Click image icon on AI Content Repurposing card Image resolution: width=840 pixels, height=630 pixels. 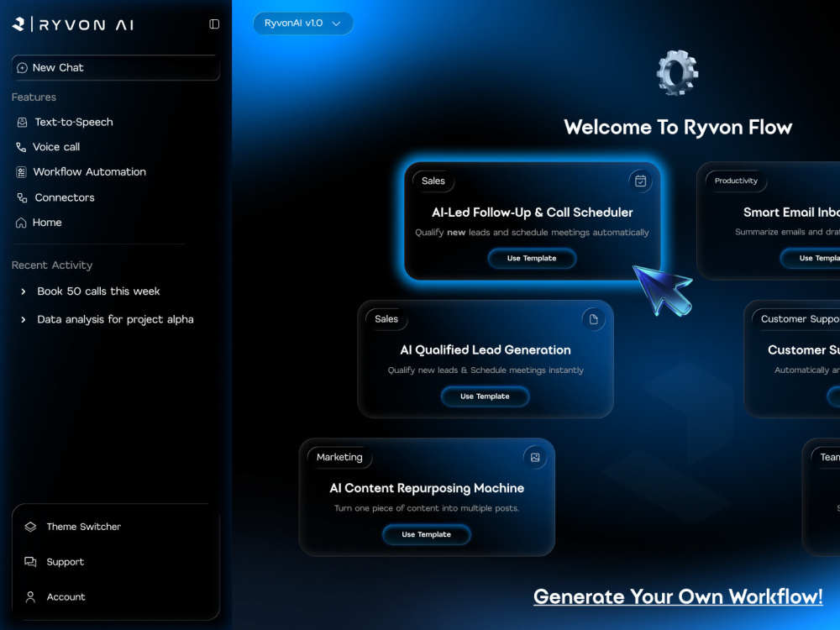click(x=534, y=458)
